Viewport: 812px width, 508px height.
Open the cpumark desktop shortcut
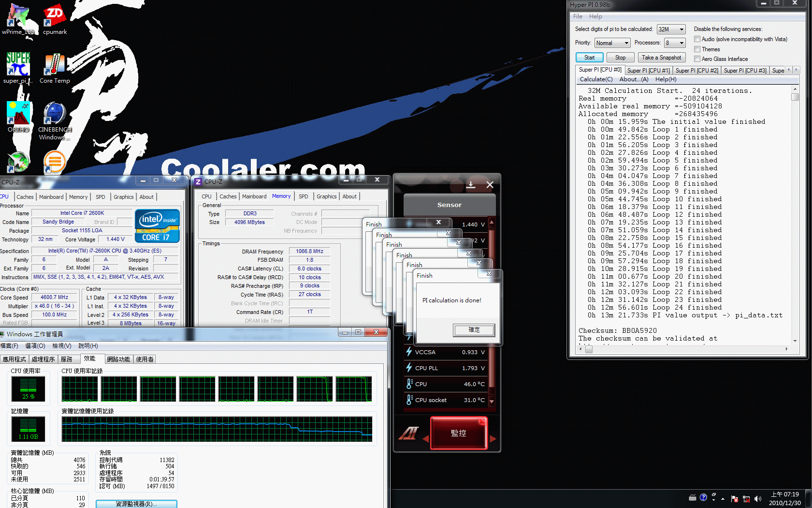click(55, 19)
